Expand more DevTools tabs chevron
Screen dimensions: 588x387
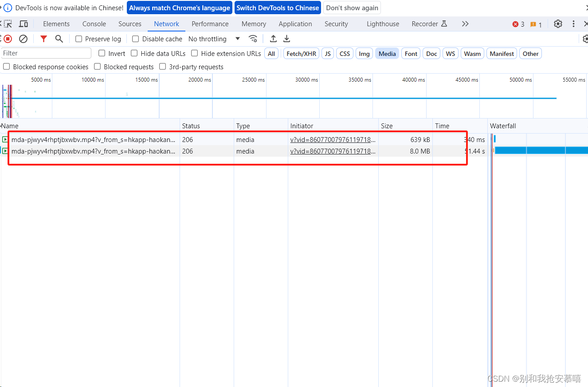(x=465, y=24)
